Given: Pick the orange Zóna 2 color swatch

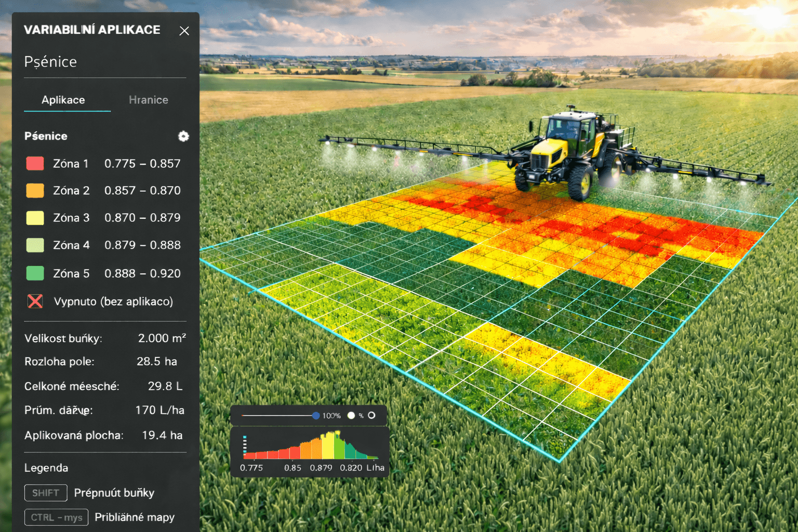Looking at the screenshot, I should (x=35, y=191).
